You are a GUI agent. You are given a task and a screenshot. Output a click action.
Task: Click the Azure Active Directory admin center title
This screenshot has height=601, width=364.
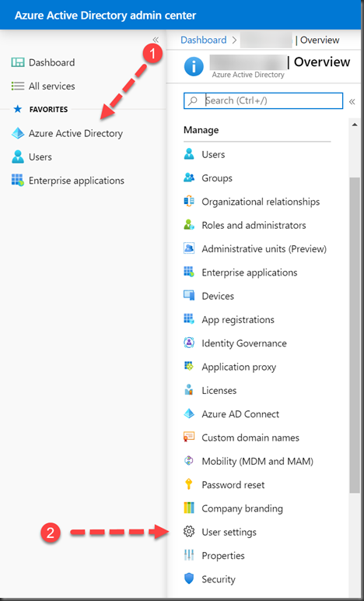pyautogui.click(x=105, y=16)
